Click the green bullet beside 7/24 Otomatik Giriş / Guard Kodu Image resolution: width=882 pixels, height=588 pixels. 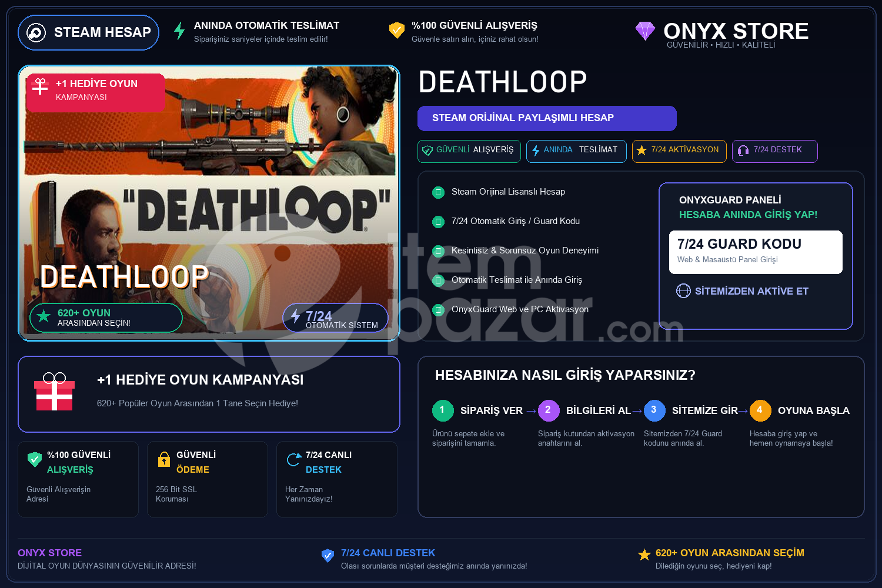(x=438, y=222)
